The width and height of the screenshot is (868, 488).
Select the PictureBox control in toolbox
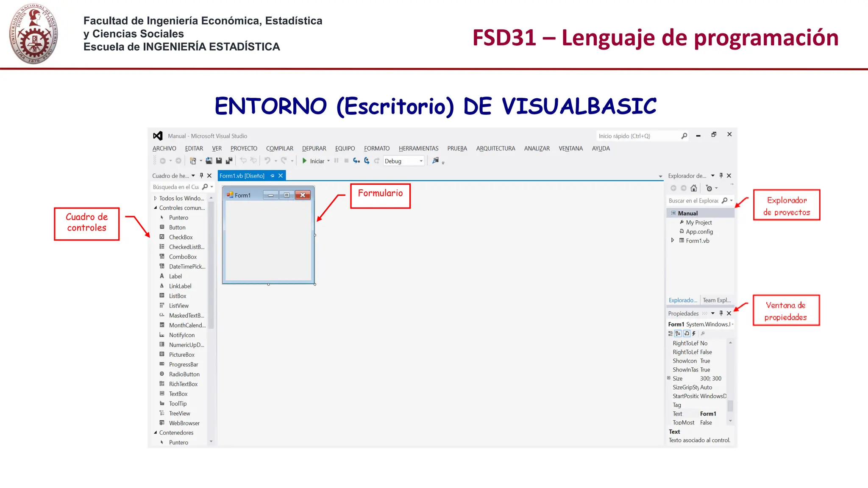pyautogui.click(x=182, y=355)
